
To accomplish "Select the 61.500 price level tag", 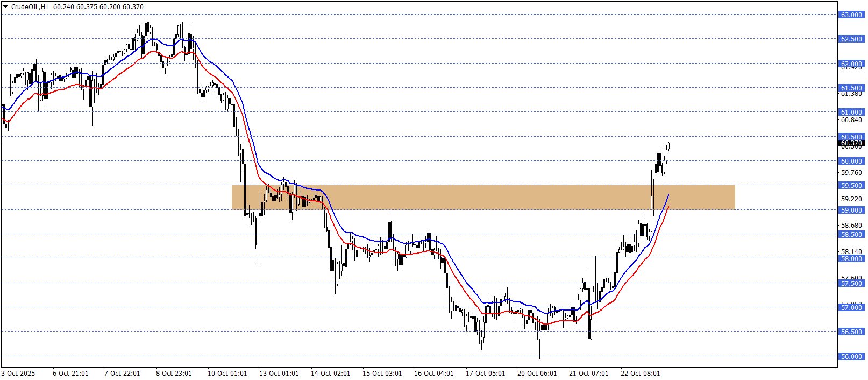I will 851,88.
